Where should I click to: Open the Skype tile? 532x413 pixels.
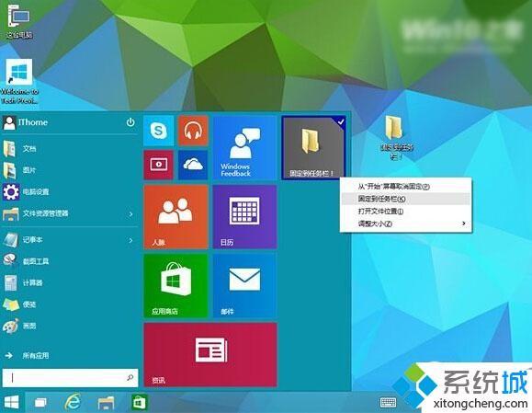(158, 131)
